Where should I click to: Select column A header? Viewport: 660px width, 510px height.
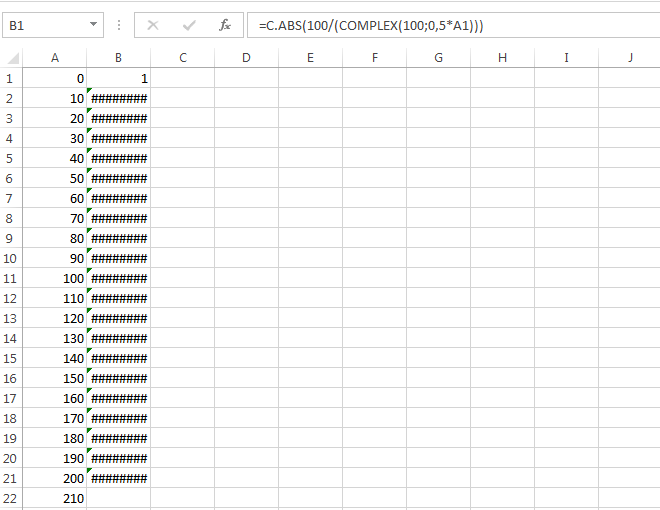[55, 58]
